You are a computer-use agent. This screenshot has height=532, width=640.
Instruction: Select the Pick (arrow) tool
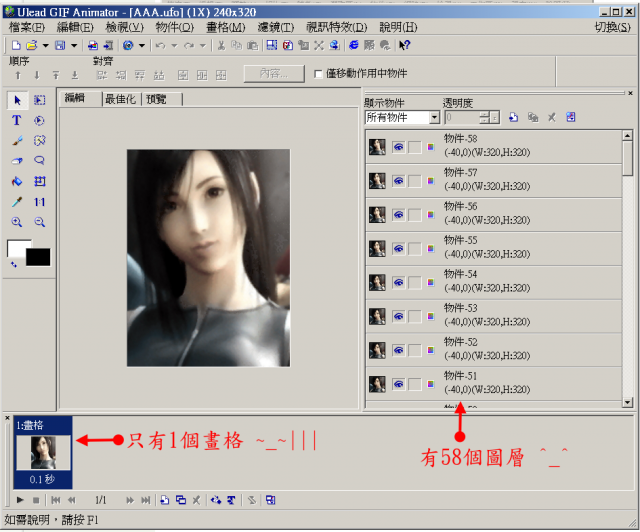click(x=18, y=100)
